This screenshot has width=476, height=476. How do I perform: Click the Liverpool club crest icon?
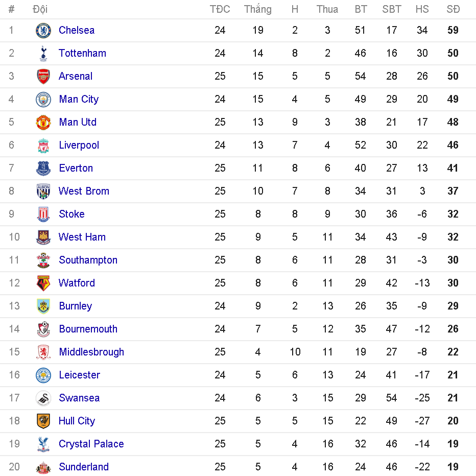click(43, 146)
